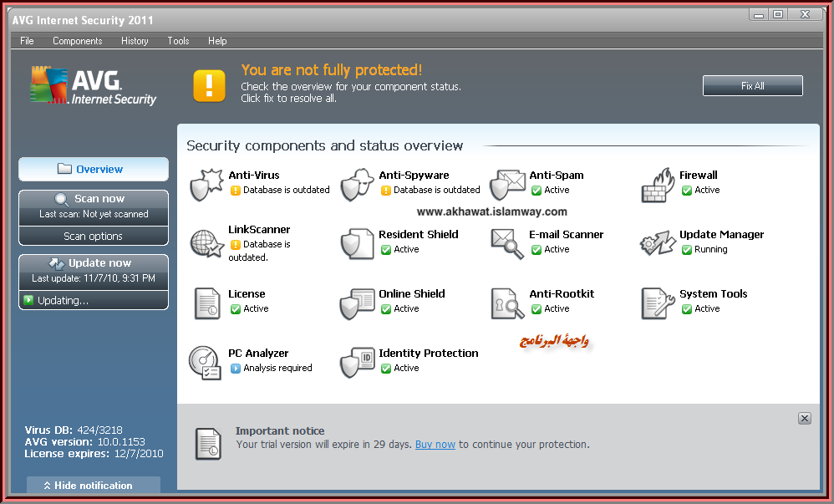Start a scan with Scan now
Viewport: 834px width, 504px height.
coord(94,207)
